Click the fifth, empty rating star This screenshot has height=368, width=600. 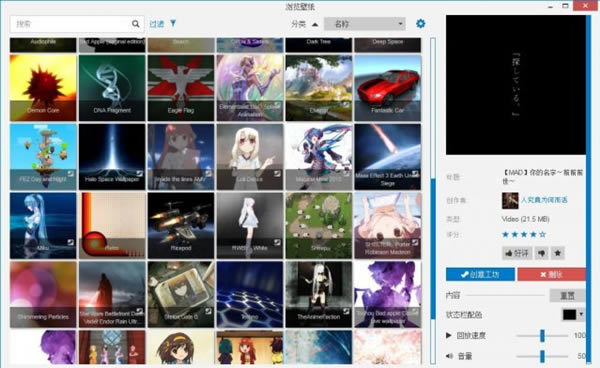click(x=542, y=234)
